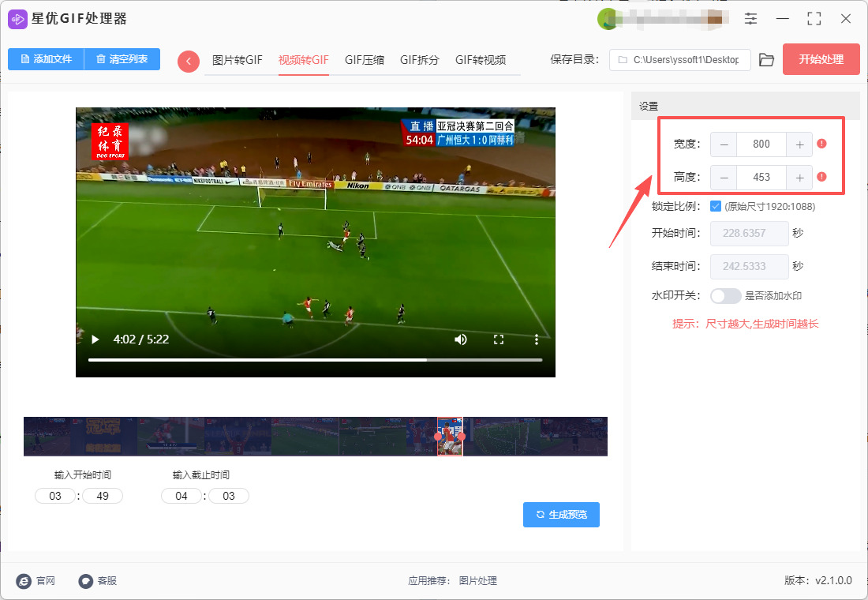Click the 开始处理 start processing button
Screen dimensions: 868x600
[821, 59]
